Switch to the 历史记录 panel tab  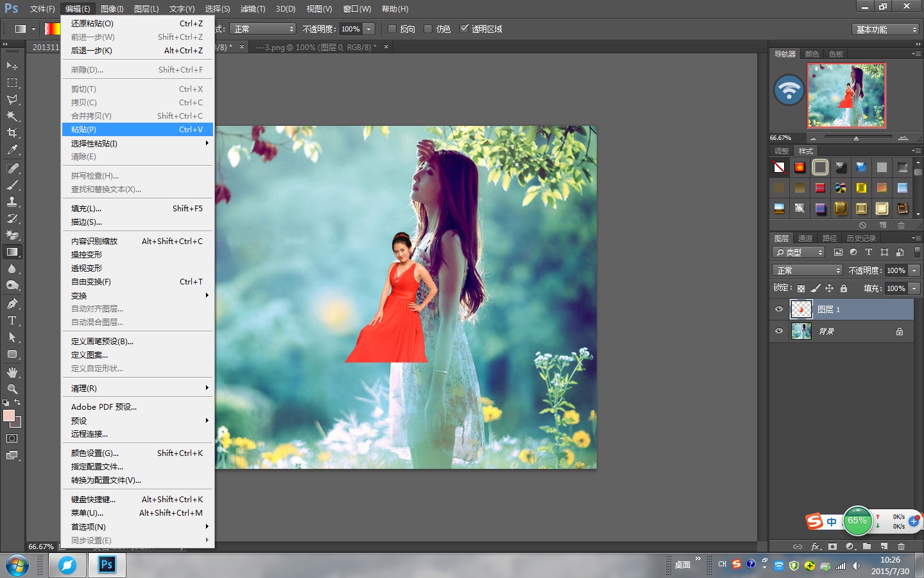[x=860, y=238]
